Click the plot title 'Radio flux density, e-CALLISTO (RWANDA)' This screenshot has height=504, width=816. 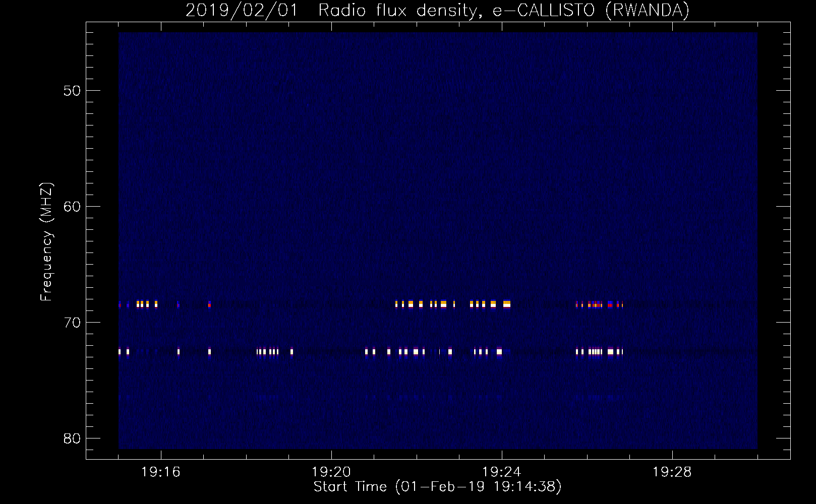point(504,10)
